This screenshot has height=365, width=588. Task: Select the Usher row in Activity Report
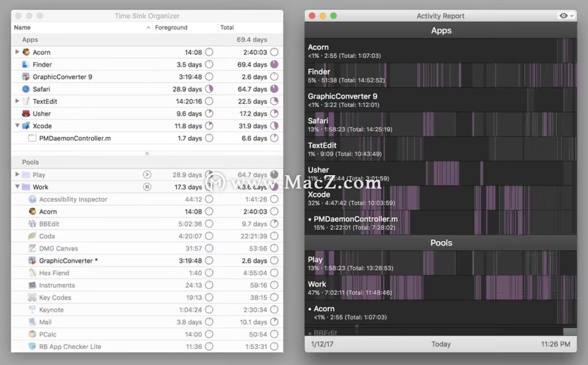(x=441, y=174)
